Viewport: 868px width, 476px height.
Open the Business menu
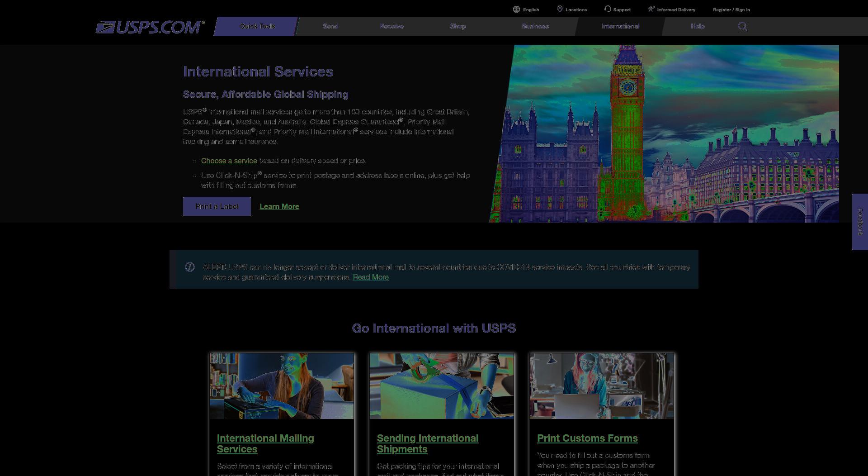pyautogui.click(x=535, y=26)
